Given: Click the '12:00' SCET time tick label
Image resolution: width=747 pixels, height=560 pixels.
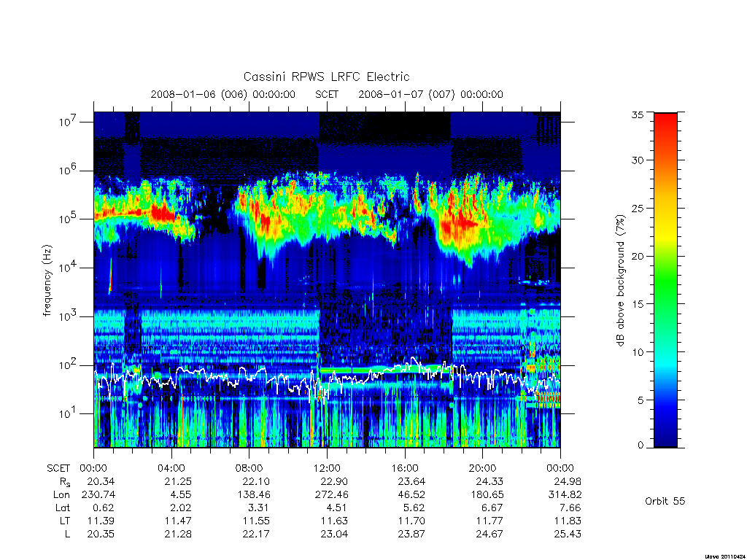Looking at the screenshot, I should [327, 468].
